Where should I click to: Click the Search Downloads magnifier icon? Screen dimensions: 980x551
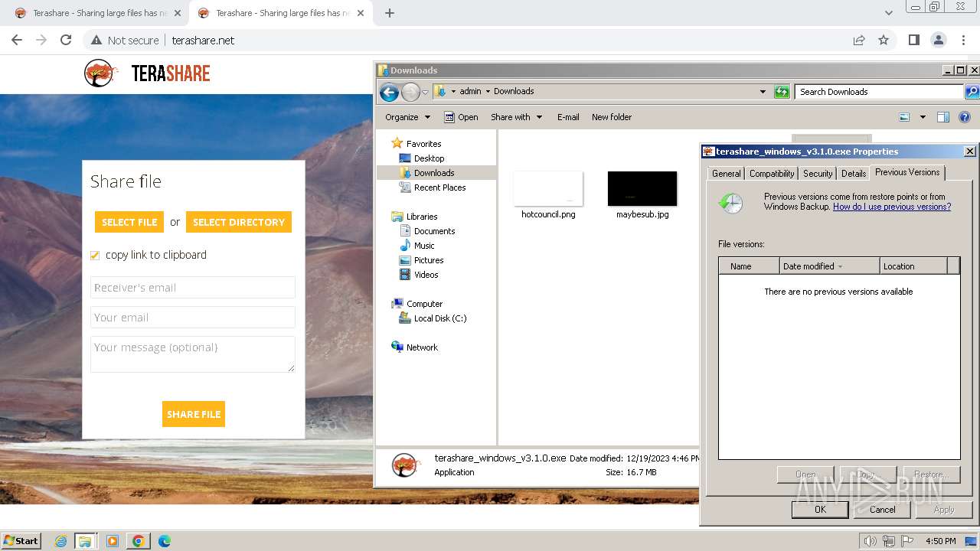click(972, 92)
